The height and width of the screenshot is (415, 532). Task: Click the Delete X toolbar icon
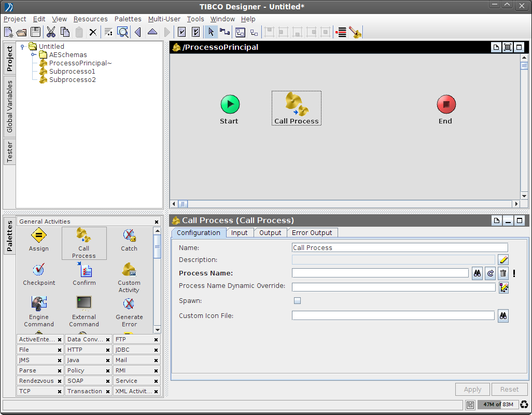coord(93,32)
